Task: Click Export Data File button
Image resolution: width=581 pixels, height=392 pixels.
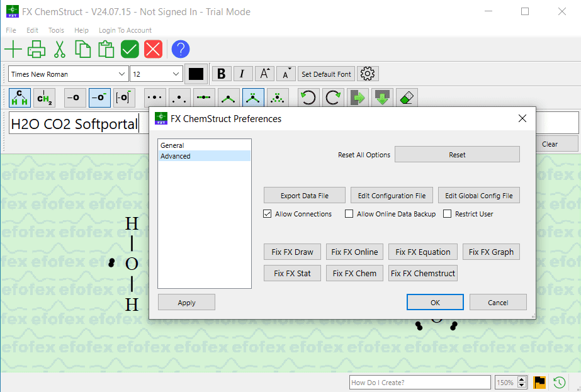Action: point(304,195)
